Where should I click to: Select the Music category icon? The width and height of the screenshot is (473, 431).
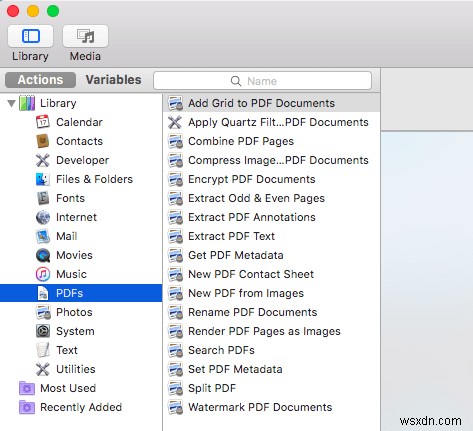coord(43,274)
